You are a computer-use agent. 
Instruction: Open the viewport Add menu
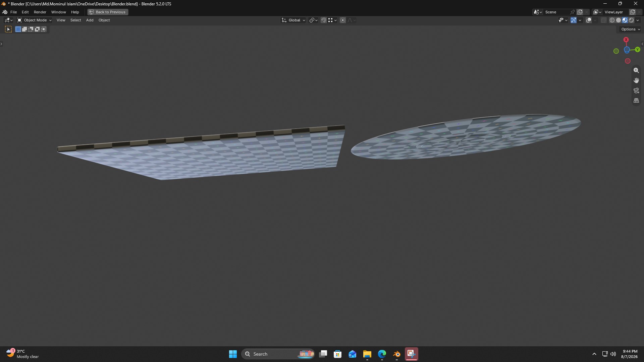click(90, 20)
